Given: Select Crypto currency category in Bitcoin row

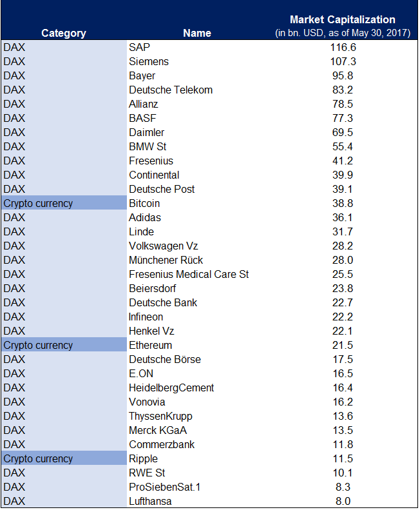Looking at the screenshot, I should click(x=38, y=204).
